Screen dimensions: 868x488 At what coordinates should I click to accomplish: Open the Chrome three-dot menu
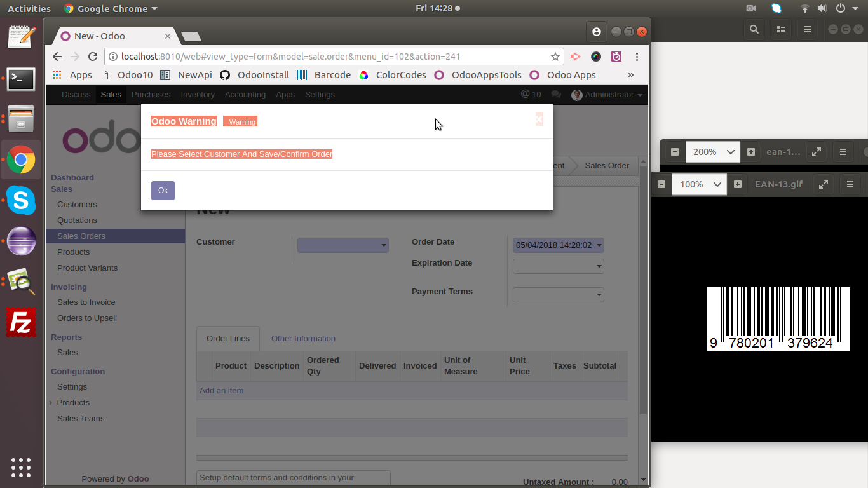tap(637, 57)
